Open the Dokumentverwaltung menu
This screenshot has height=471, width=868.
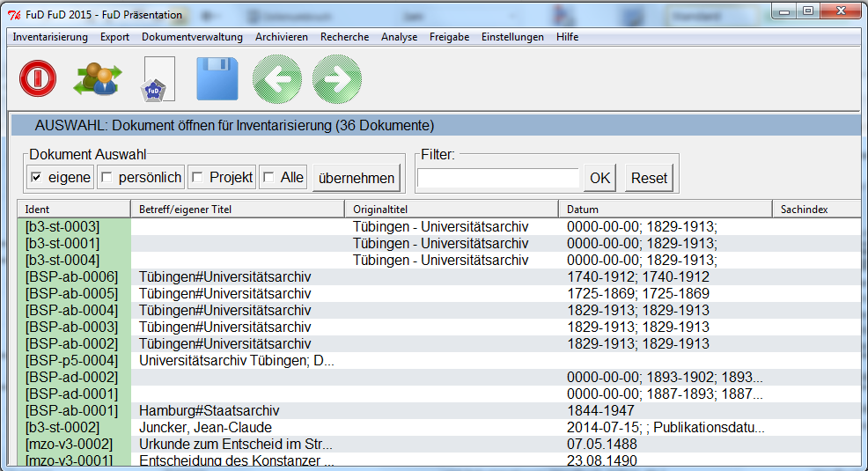192,37
